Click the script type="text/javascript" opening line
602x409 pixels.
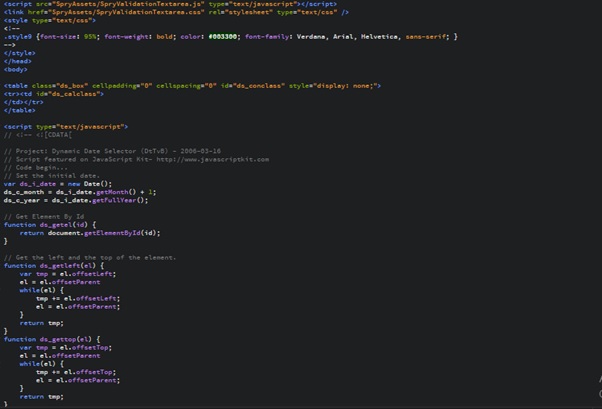pos(66,127)
